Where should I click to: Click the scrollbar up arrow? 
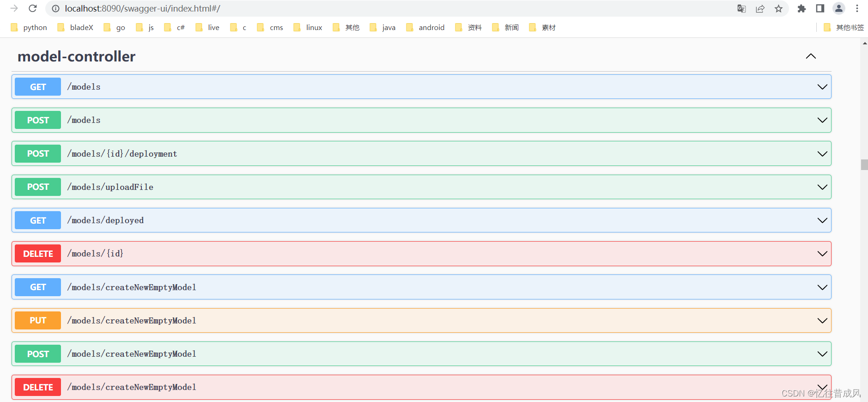(864, 43)
